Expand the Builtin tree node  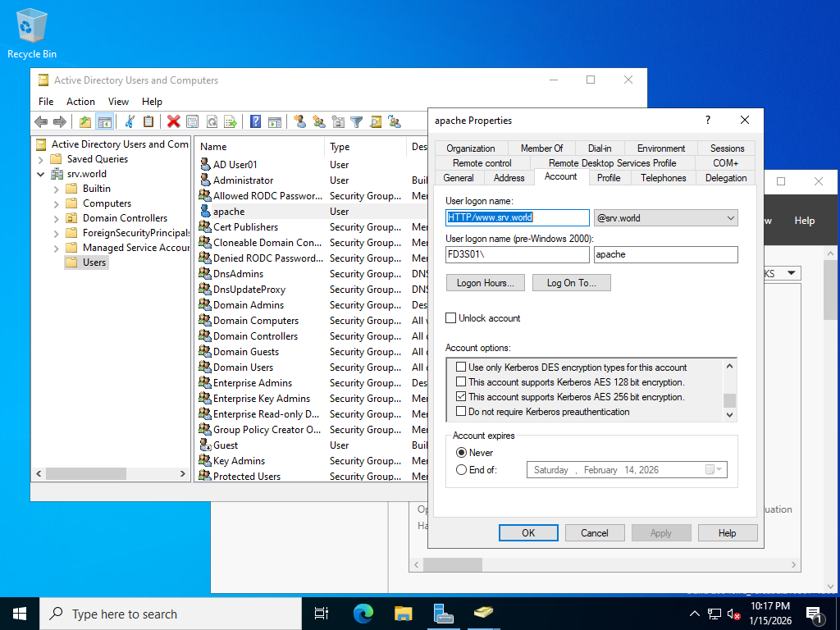pos(56,189)
